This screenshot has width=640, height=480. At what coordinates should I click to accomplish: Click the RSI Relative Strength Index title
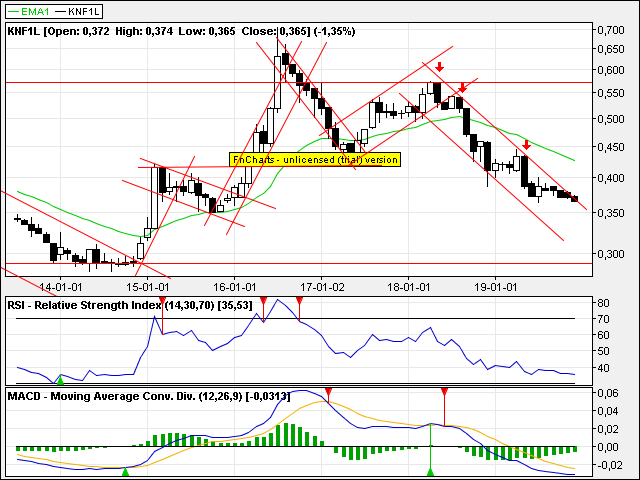pos(130,305)
